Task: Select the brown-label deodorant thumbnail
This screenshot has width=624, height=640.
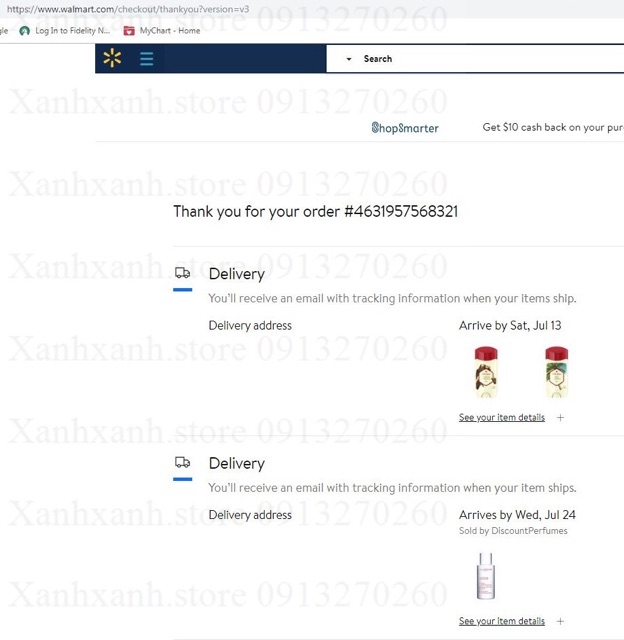Action: click(x=486, y=372)
